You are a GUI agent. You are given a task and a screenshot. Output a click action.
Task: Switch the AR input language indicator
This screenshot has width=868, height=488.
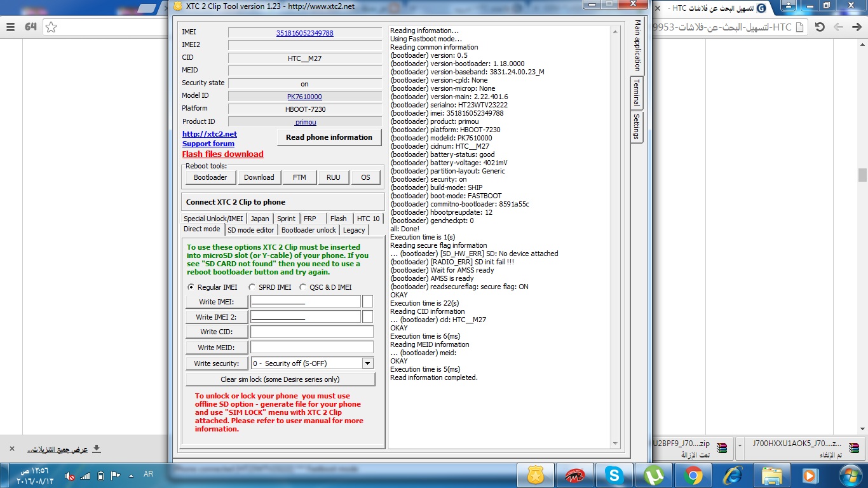(x=149, y=475)
